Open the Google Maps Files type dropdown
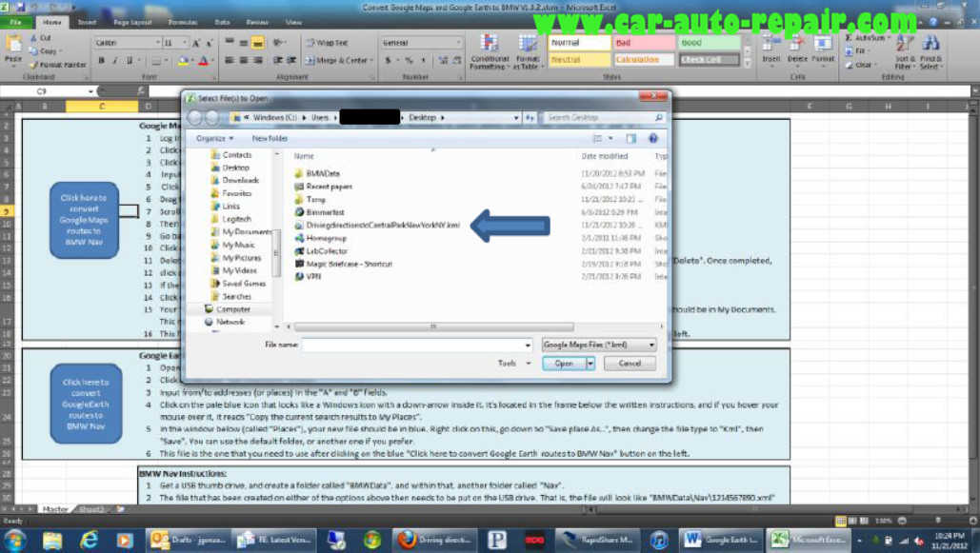Viewport: 980px width, 553px height. (x=599, y=345)
